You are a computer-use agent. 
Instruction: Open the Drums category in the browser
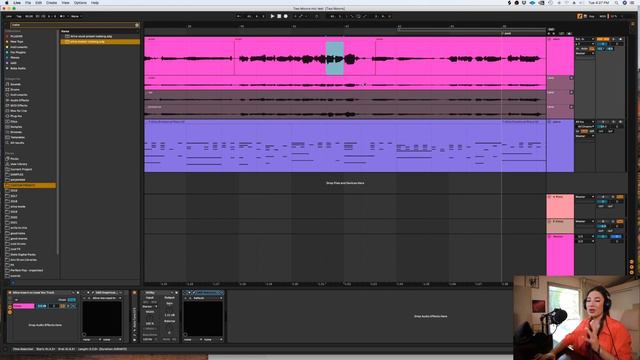(15, 89)
